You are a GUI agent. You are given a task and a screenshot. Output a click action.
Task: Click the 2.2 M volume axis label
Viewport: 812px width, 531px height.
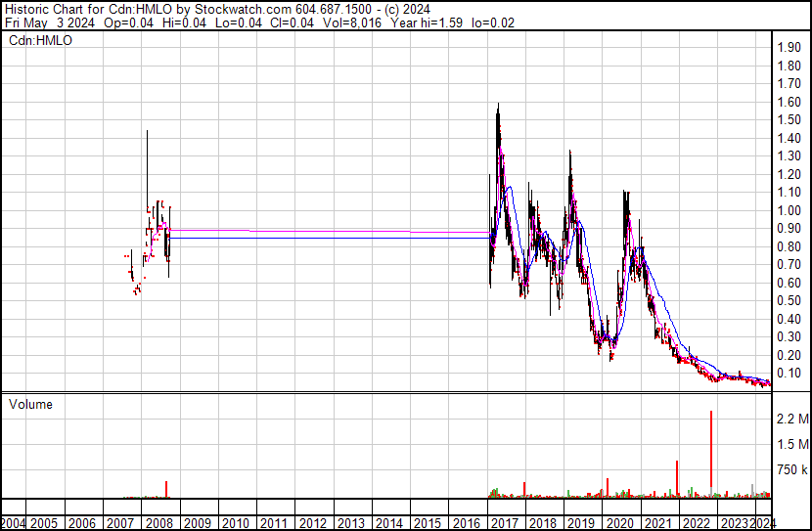point(792,419)
